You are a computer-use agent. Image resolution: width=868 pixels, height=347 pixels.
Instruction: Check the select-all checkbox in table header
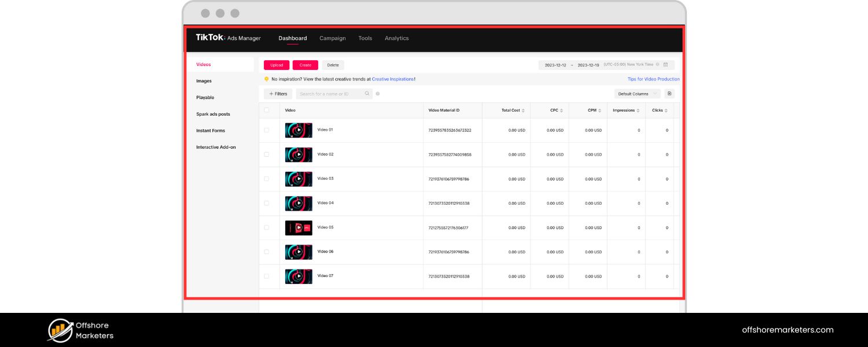coord(267,110)
